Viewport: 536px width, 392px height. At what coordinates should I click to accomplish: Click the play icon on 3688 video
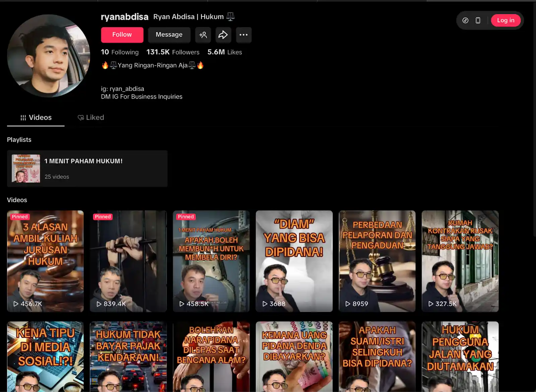(x=265, y=304)
